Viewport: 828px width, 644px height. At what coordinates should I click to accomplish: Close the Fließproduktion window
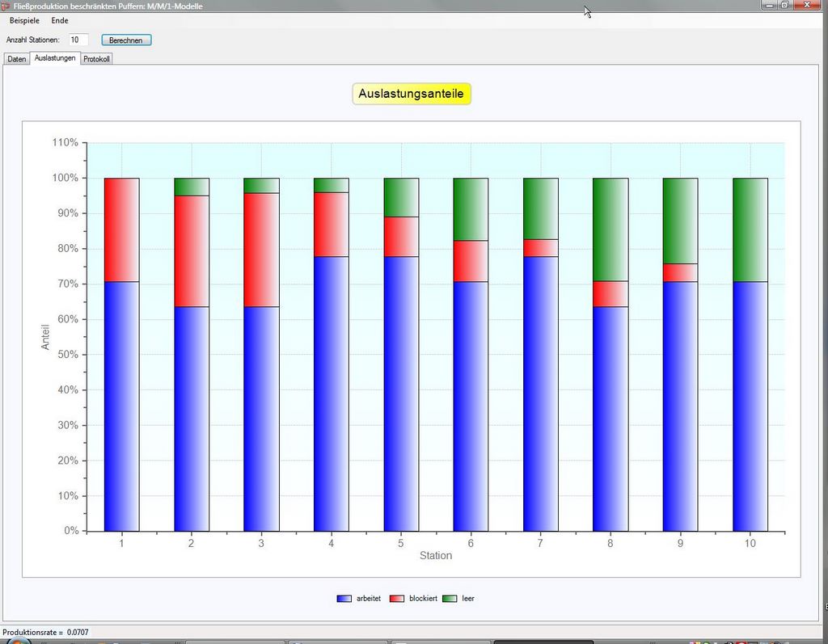[805, 5]
